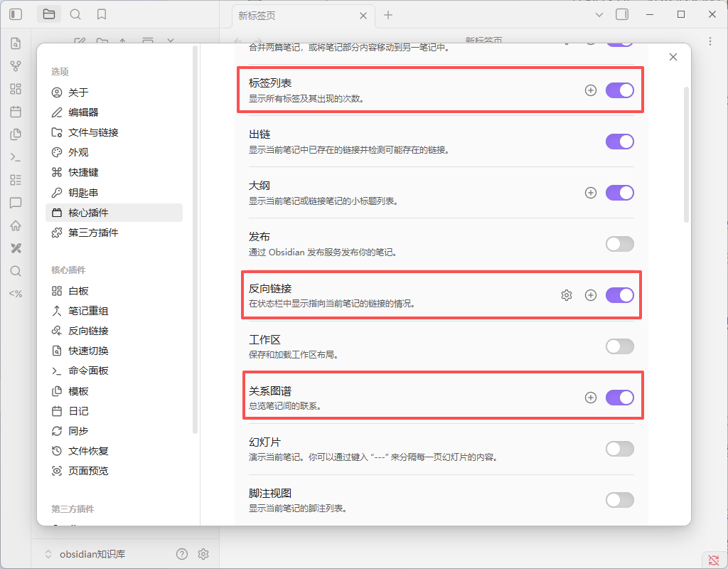Select the 新标签页 tab
The image size is (728, 569).
tap(303, 16)
